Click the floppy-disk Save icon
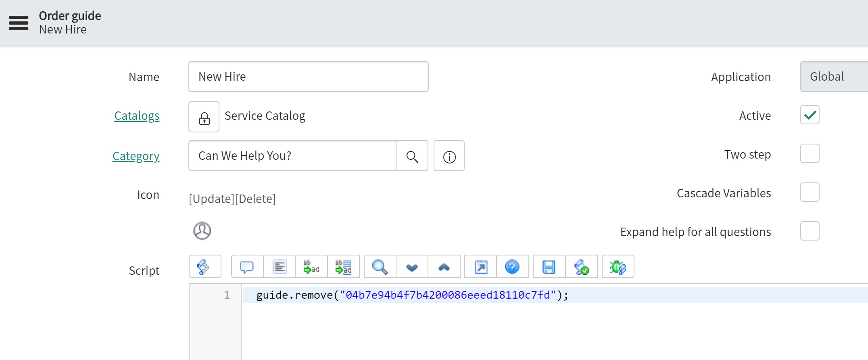Viewport: 868px width, 360px height. [x=549, y=267]
